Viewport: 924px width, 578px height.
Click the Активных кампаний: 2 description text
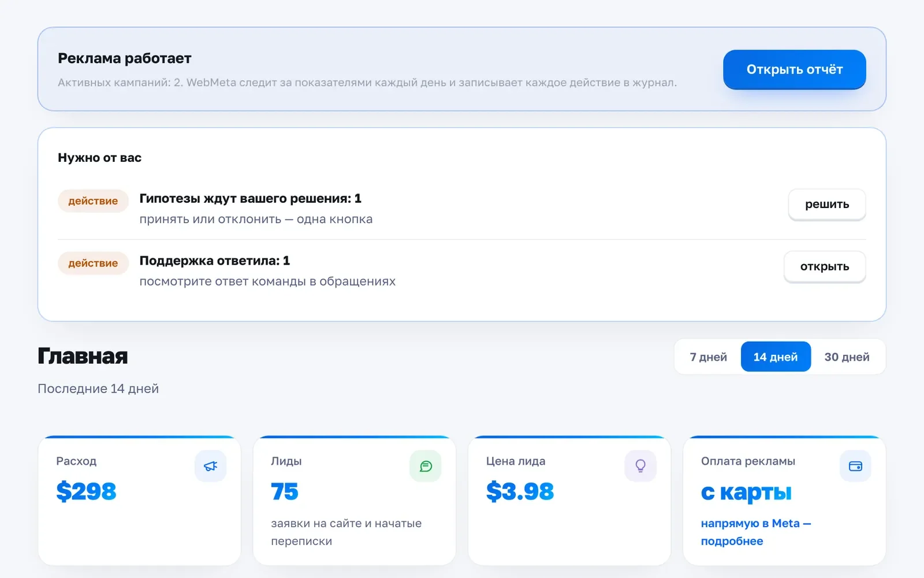367,83
